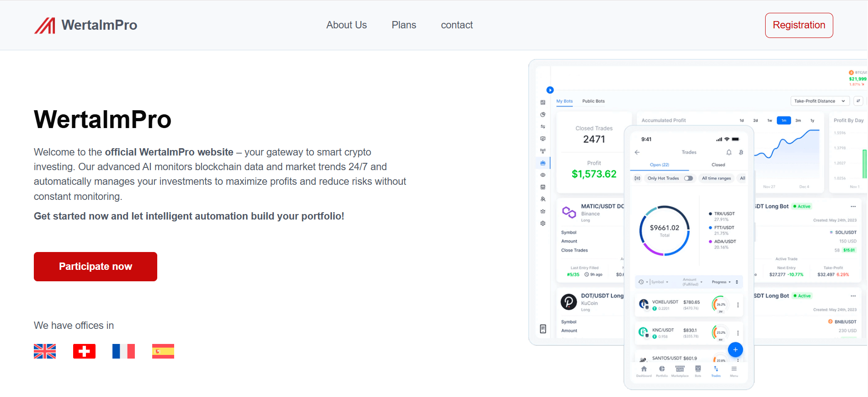Tap the Dashboard home icon in phone nav
Screen dimensions: 868x397
(644, 369)
